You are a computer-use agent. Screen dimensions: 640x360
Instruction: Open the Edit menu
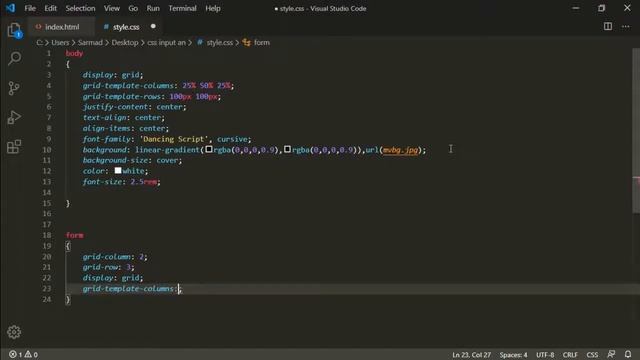[51, 8]
